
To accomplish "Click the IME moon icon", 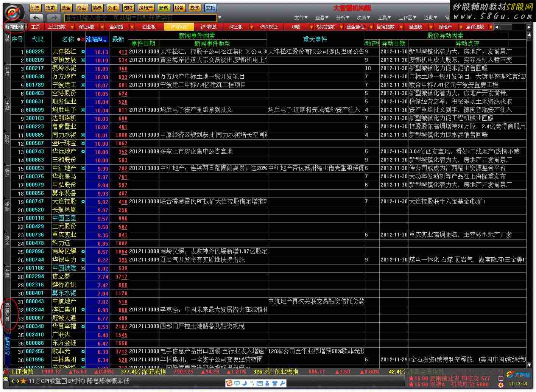I will [x=245, y=383].
